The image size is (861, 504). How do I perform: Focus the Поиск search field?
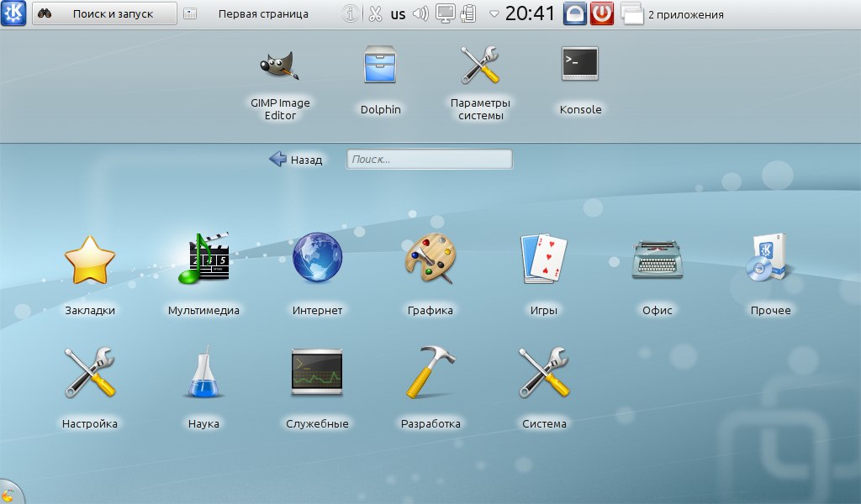pyautogui.click(x=430, y=159)
